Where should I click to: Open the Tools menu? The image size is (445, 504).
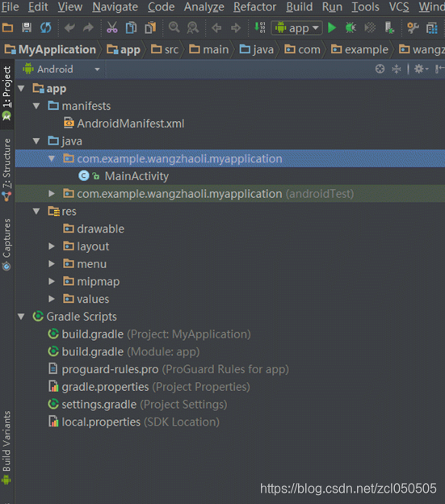(x=365, y=6)
